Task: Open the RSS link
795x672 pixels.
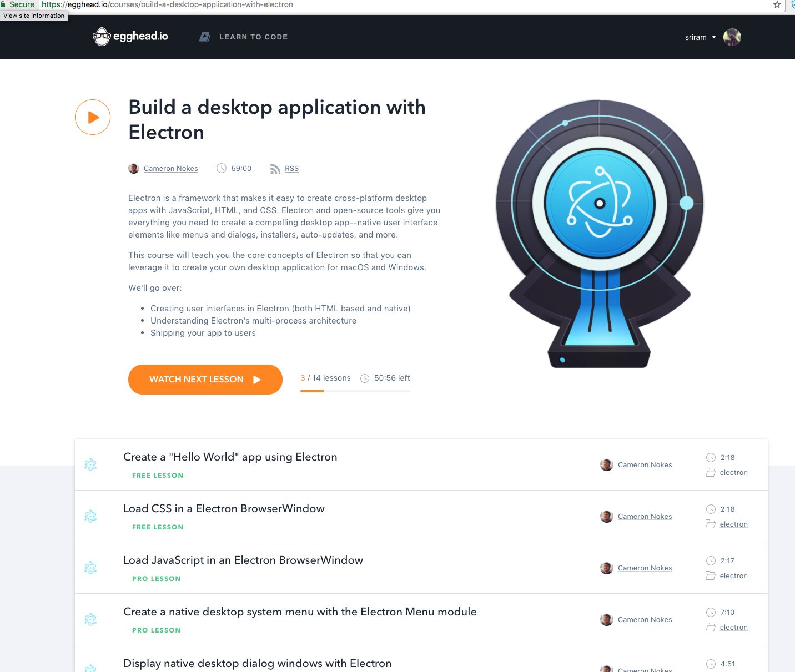Action: [x=292, y=169]
